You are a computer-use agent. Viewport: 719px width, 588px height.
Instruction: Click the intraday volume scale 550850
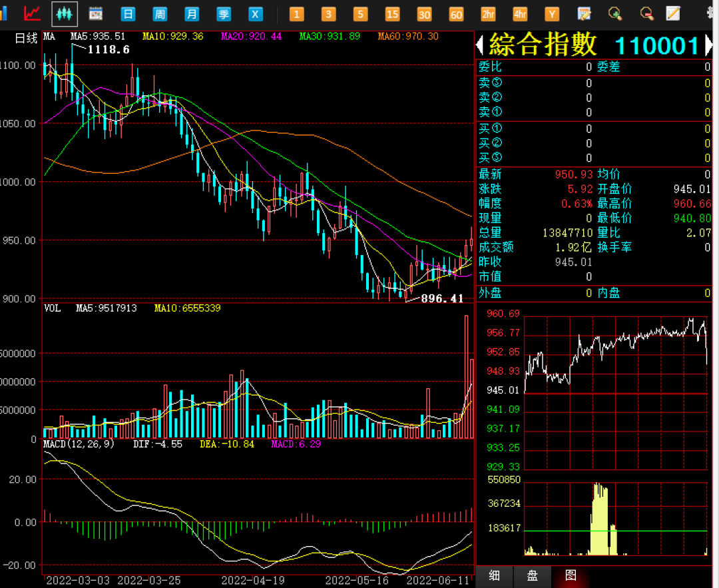(504, 479)
